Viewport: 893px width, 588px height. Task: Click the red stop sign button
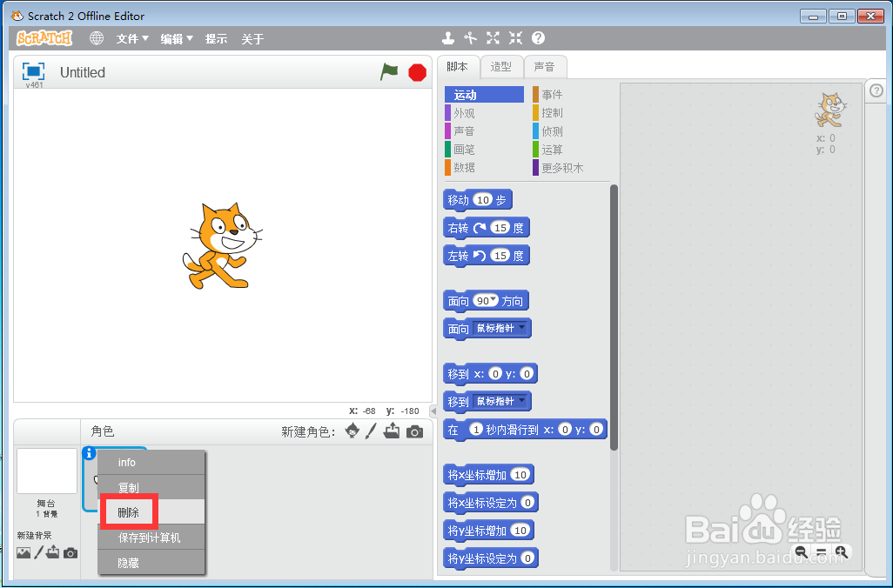[x=418, y=73]
